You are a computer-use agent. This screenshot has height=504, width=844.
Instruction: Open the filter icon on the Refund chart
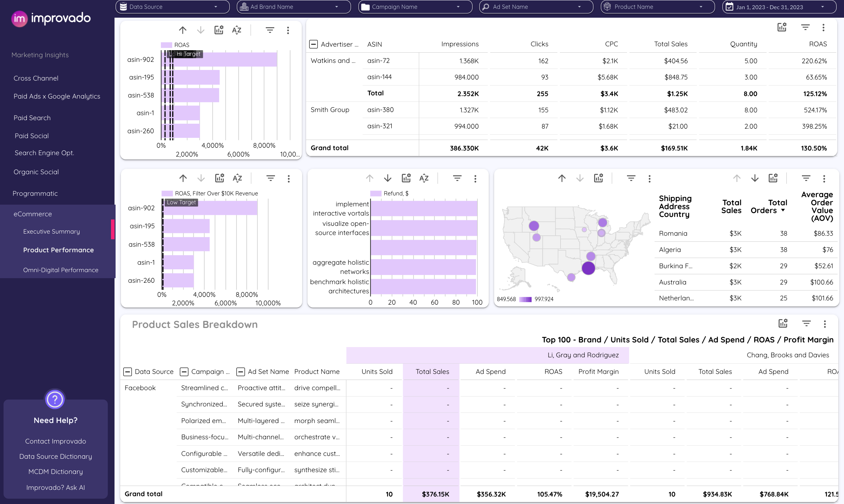point(457,178)
